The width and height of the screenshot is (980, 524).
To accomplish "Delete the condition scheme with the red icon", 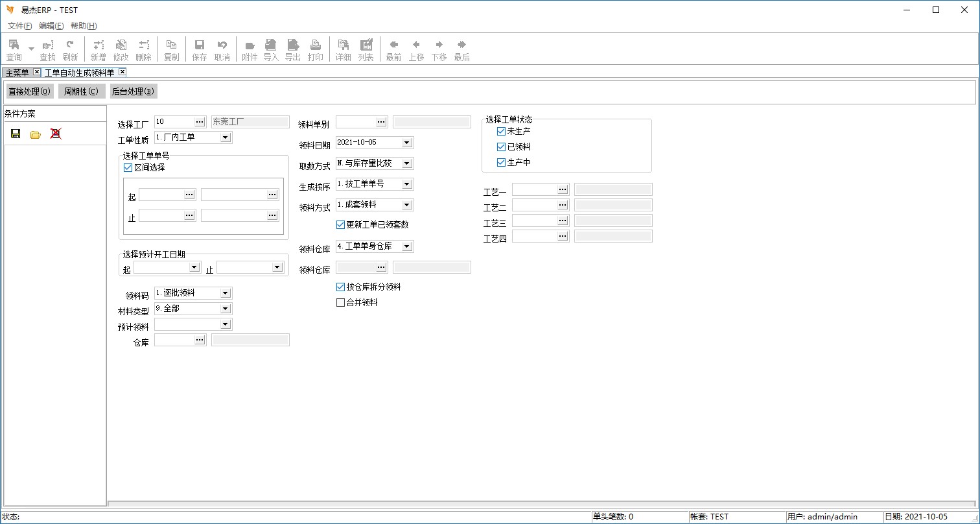I will 56,134.
